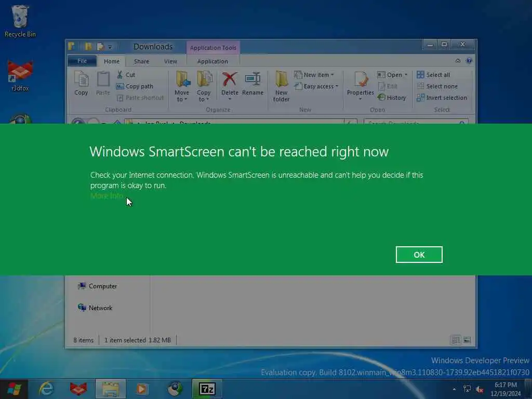Open Explorer Help icon
This screenshot has height=399, width=532.
469,61
